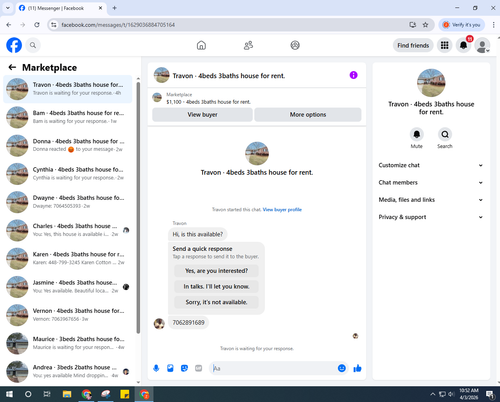This screenshot has width=500, height=402.
Task: Click Travon listing photo in right panel
Action: pyautogui.click(x=431, y=83)
